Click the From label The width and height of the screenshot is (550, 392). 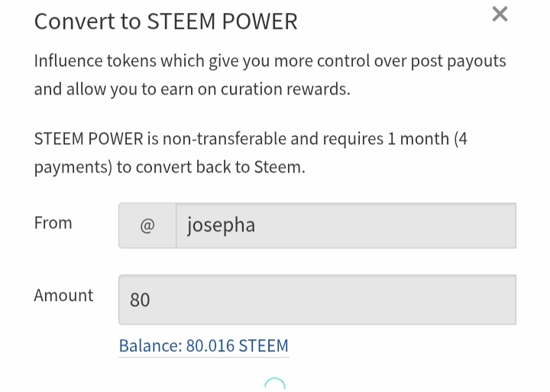pyautogui.click(x=53, y=223)
